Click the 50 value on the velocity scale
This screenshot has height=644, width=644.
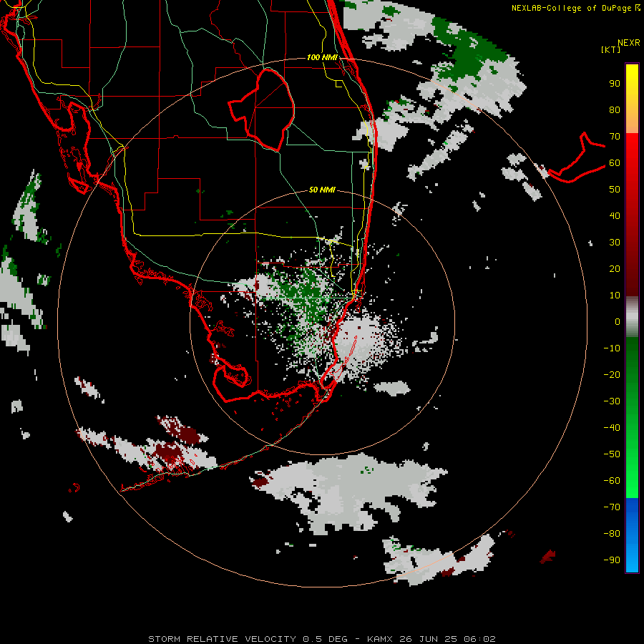pyautogui.click(x=615, y=190)
